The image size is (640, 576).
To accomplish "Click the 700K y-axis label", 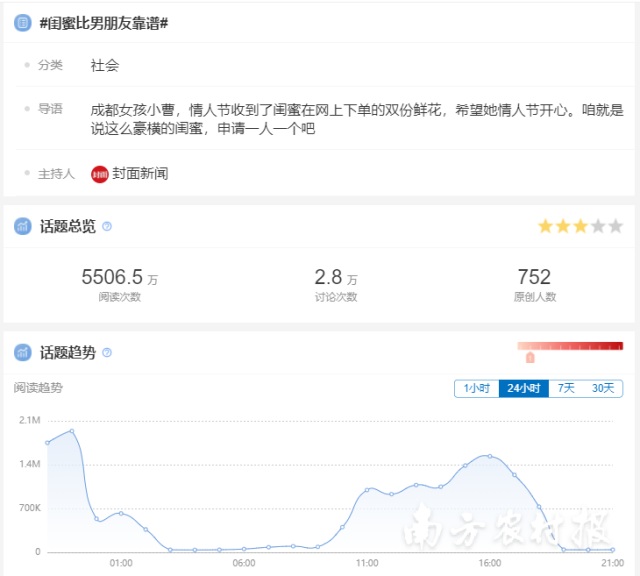I will click(x=30, y=508).
